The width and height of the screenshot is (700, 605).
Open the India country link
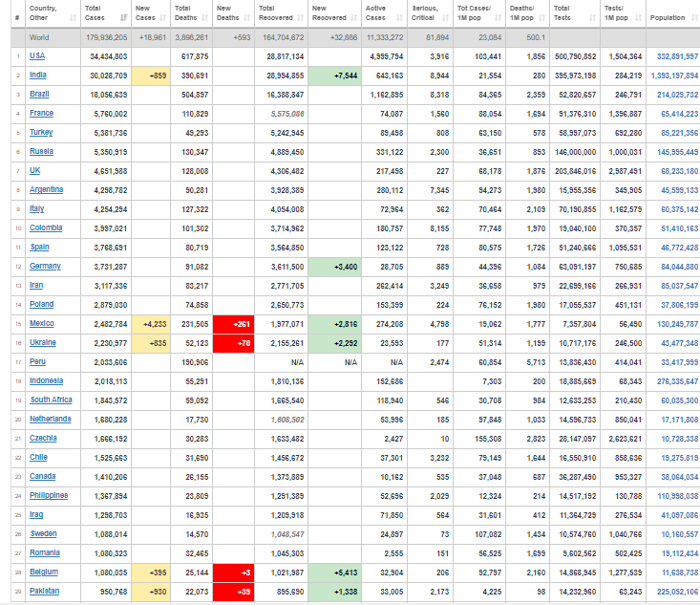pyautogui.click(x=38, y=76)
